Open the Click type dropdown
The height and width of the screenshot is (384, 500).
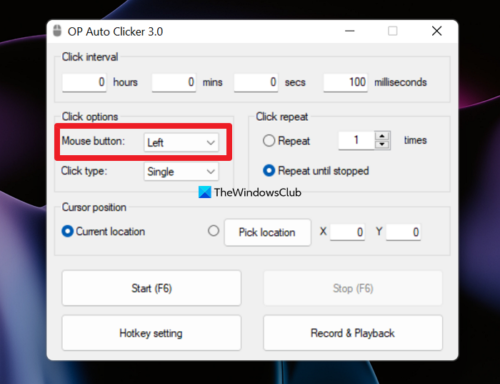[181, 172]
